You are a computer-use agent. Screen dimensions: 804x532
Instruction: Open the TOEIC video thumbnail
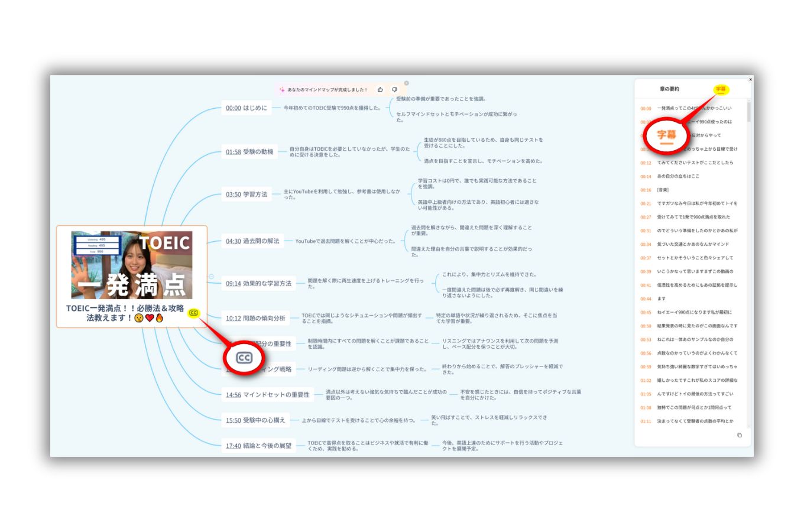point(132,265)
